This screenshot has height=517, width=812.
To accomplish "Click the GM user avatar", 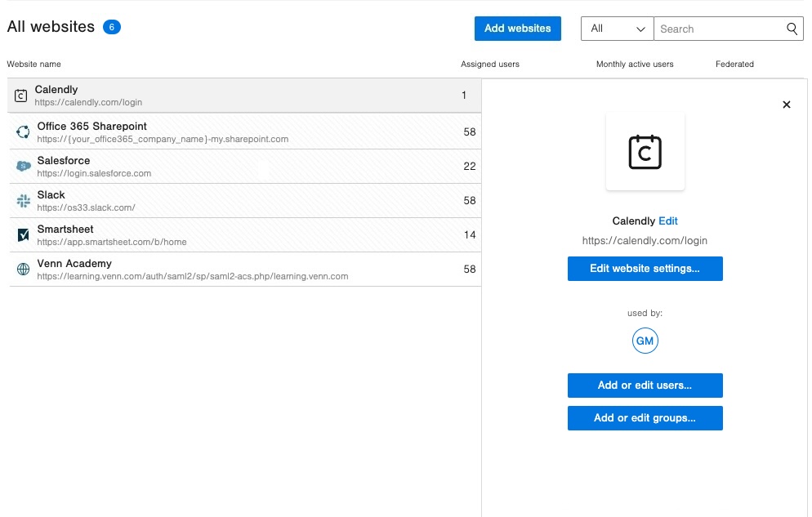I will click(x=645, y=341).
